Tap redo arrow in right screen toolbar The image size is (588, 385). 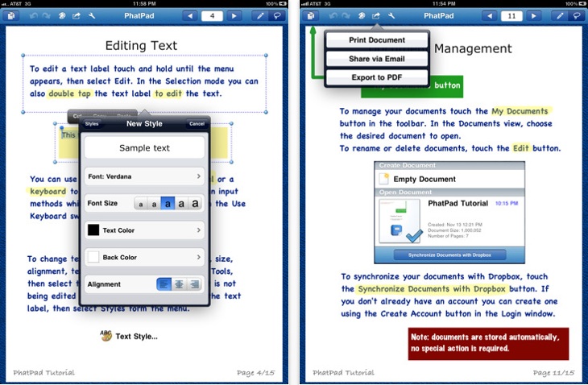(x=346, y=16)
